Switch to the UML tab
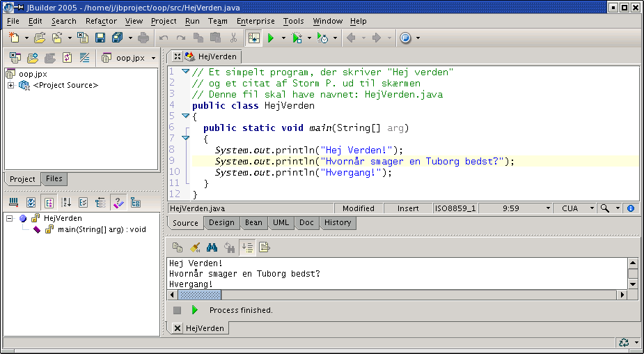 [x=281, y=223]
